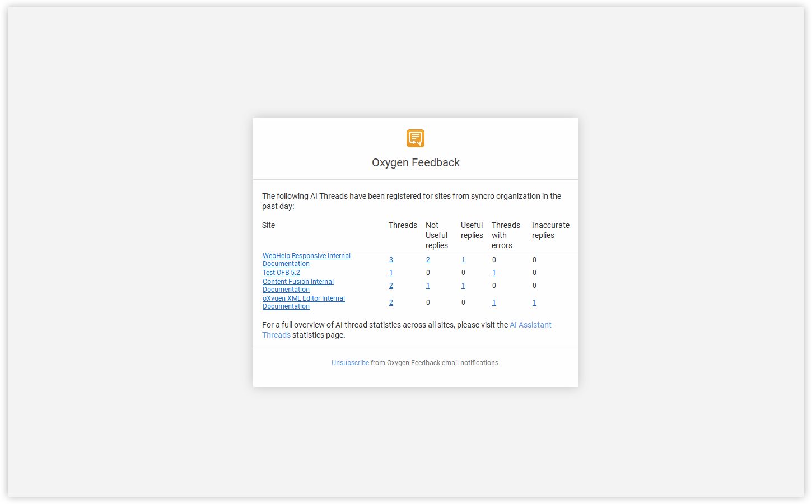Click Useful replies 0 for oXygen XML Editor
Image resolution: width=812 pixels, height=504 pixels.
463,302
